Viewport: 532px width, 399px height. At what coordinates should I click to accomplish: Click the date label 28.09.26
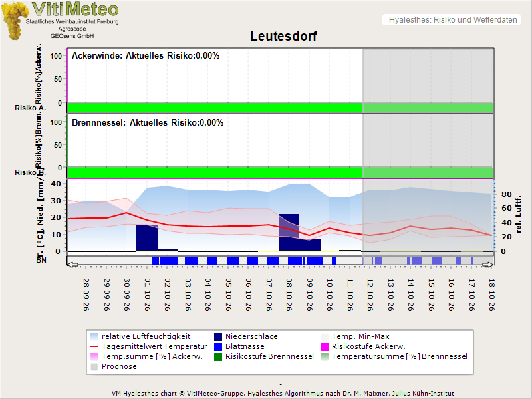[86, 295]
